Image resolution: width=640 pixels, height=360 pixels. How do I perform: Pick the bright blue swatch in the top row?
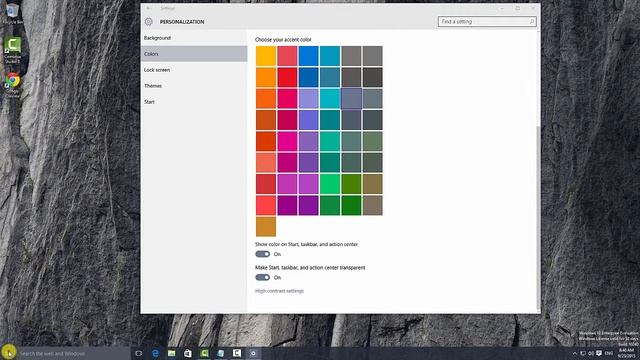(x=309, y=56)
